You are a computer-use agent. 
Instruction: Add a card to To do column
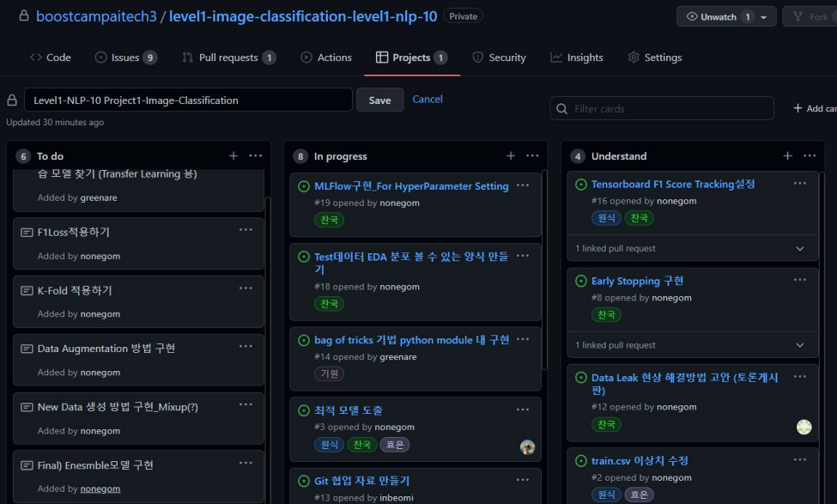point(234,156)
